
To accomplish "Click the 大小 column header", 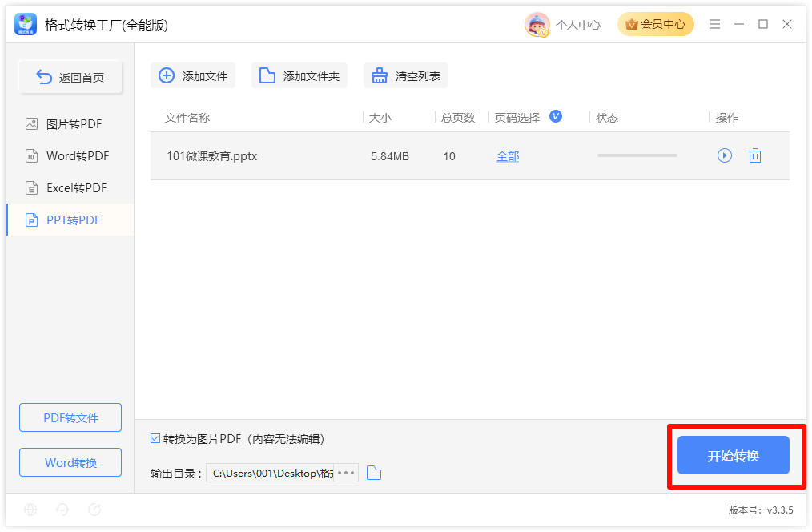I will click(380, 118).
